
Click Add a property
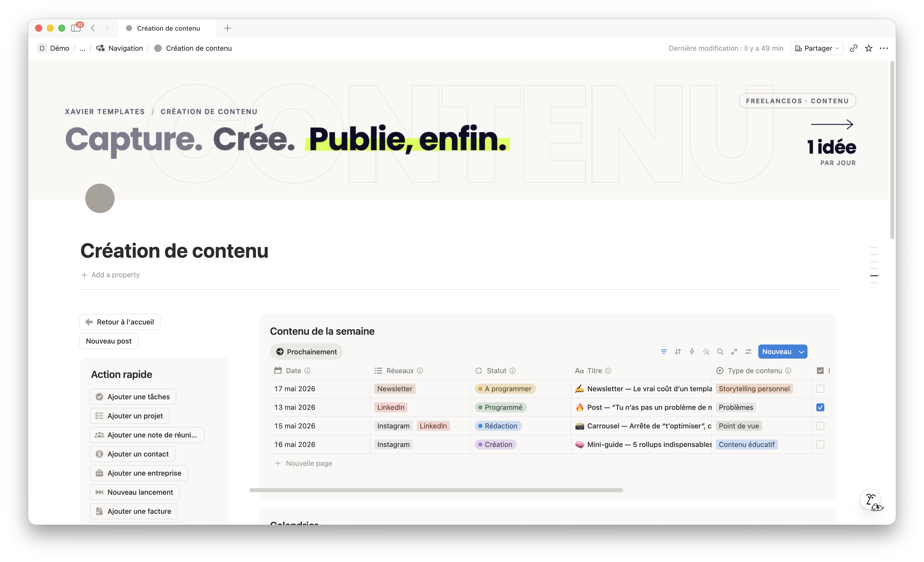[111, 275]
